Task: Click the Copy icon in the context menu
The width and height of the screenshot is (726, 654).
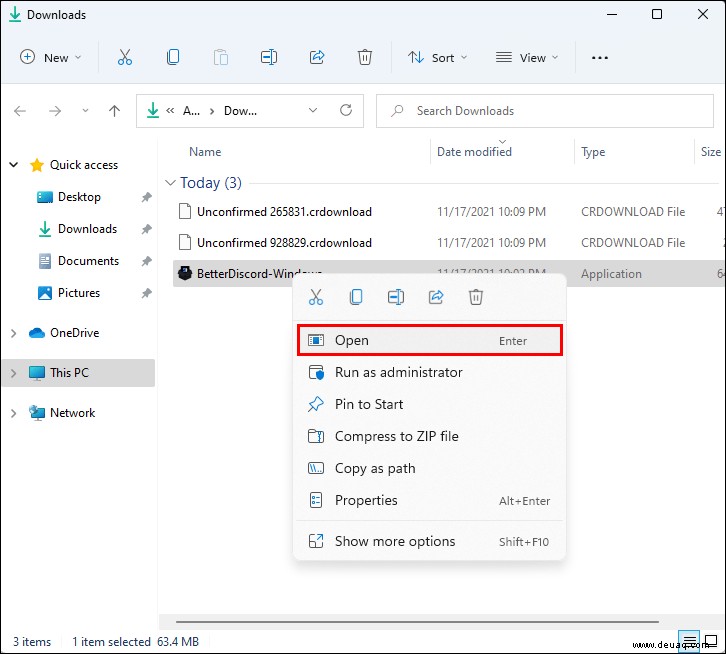Action: (x=356, y=297)
